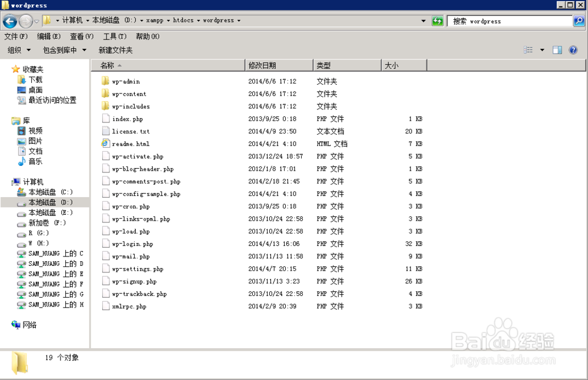Click the wordpress search box

(x=510, y=21)
